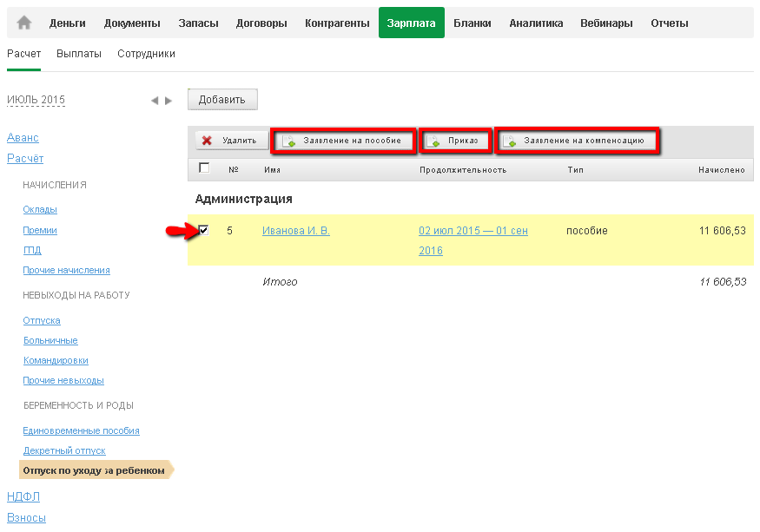Open the ГПД link

click(32, 250)
